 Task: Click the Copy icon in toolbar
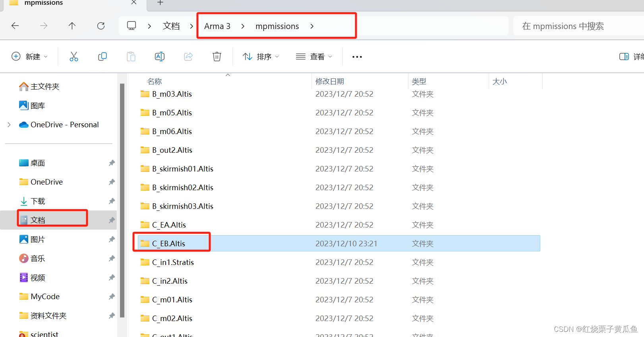102,56
